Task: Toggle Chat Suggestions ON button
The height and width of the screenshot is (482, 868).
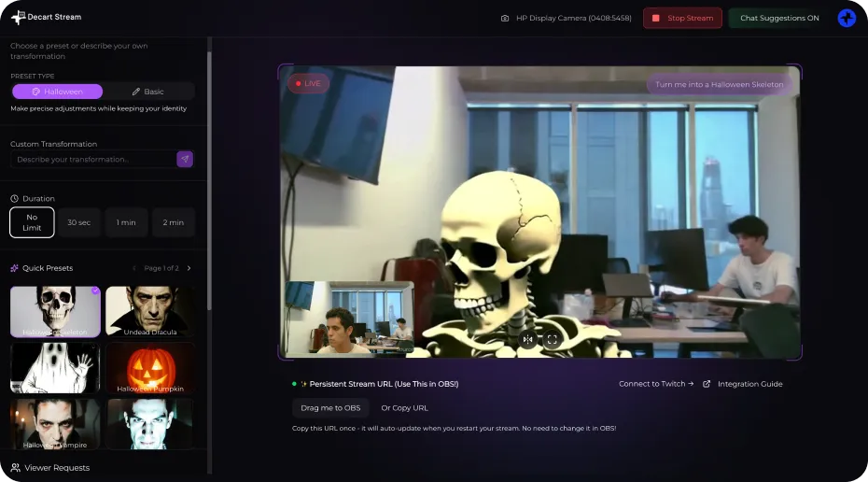Action: click(779, 18)
